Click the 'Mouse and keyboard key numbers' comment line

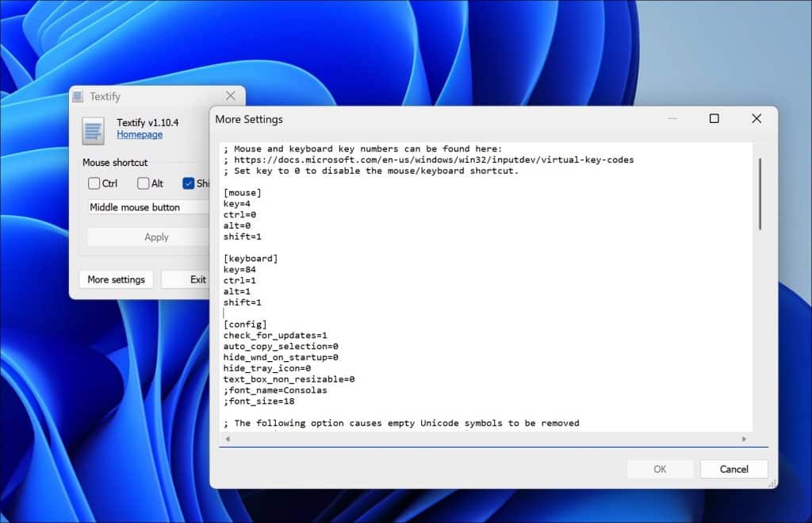[x=362, y=148]
